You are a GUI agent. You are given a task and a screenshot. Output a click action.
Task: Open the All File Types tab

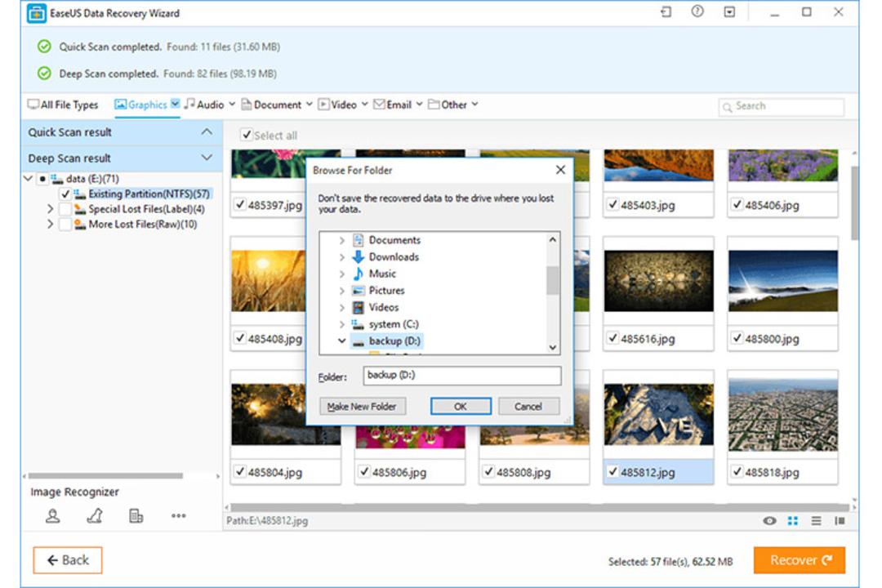(x=63, y=105)
